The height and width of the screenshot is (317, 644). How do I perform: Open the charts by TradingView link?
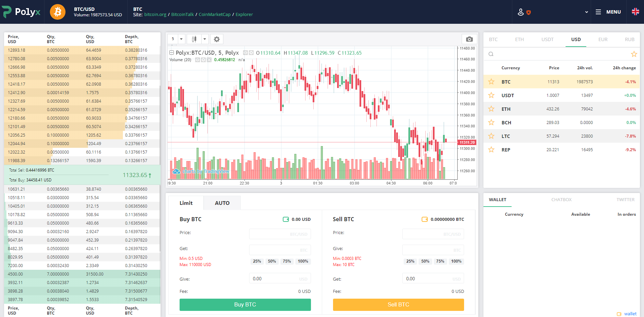coord(206,171)
